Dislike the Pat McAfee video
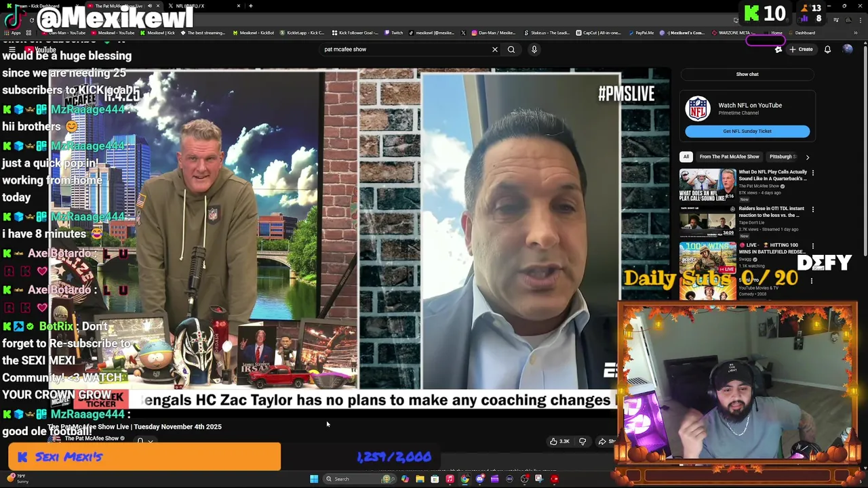Screen dimensions: 868x488 (583, 441)
